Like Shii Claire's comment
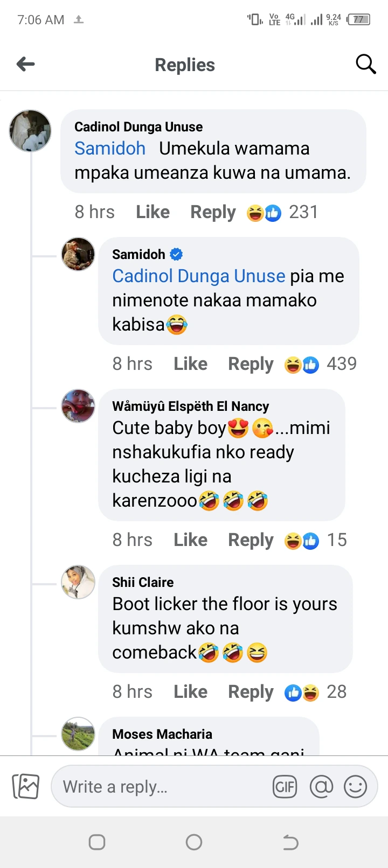 pyautogui.click(x=190, y=692)
